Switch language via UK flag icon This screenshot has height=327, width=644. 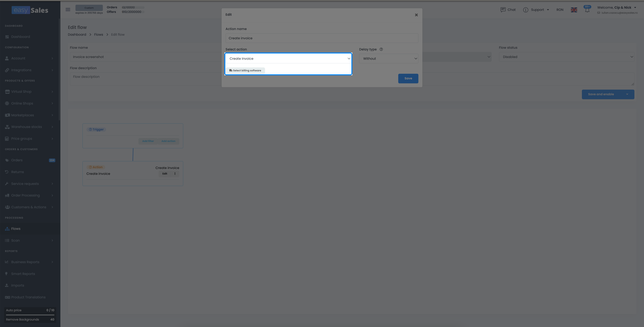[x=574, y=10]
